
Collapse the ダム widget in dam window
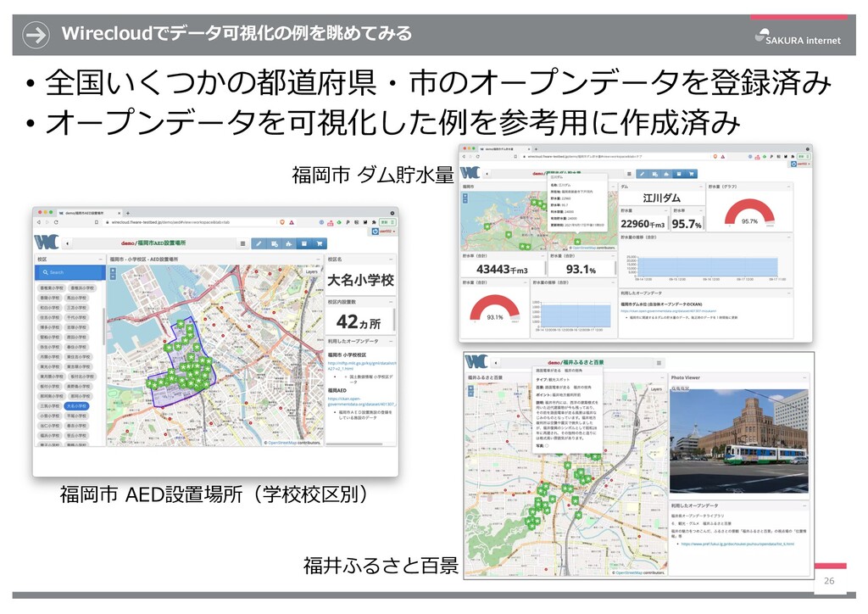pos(701,187)
